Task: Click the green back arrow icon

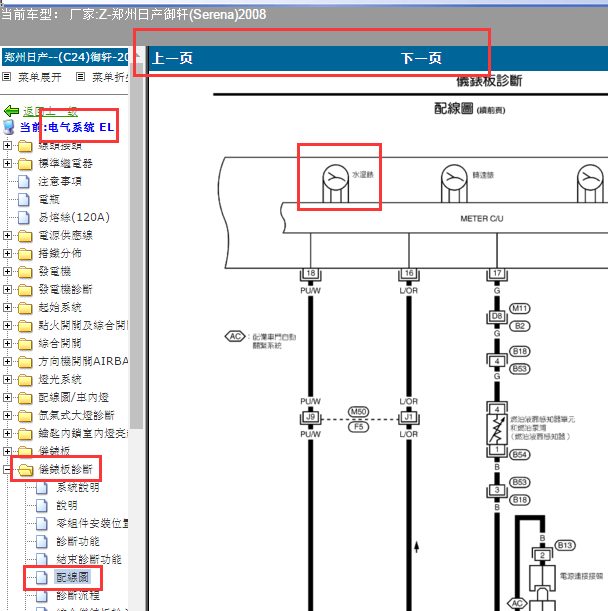Action: 11,111
